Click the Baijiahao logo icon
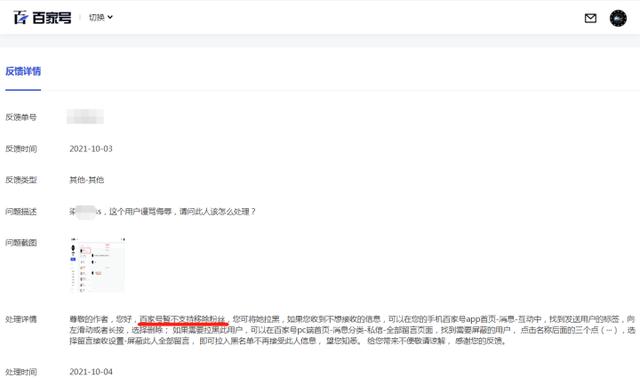This screenshot has width=640, height=386. [21, 18]
